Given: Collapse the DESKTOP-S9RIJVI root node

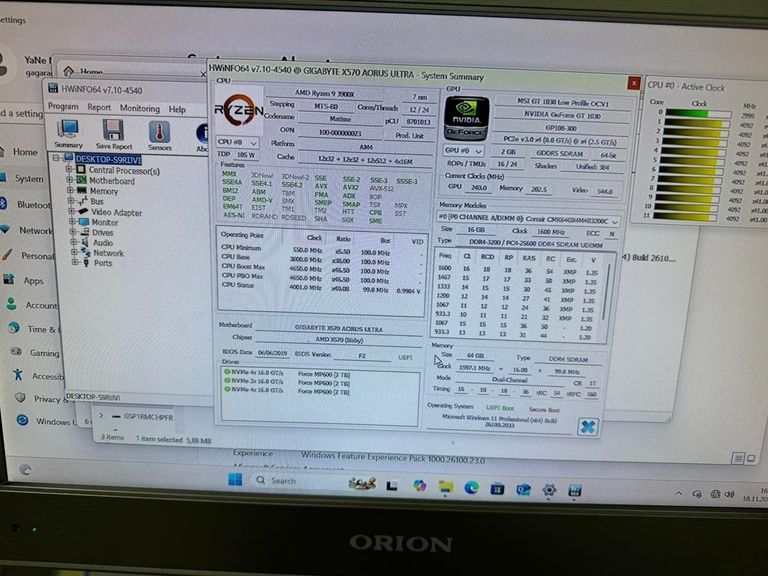Looking at the screenshot, I should tap(56, 158).
